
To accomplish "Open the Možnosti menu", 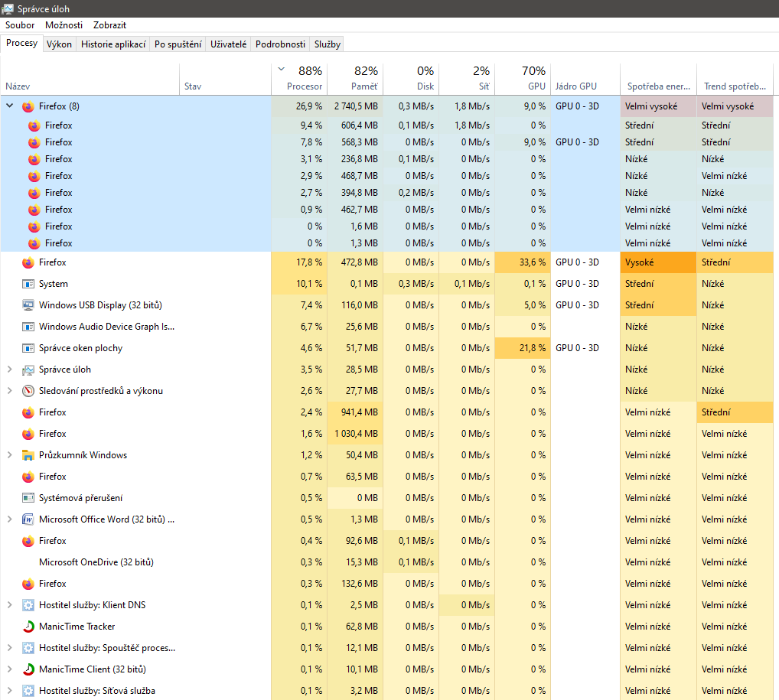I will [x=64, y=25].
